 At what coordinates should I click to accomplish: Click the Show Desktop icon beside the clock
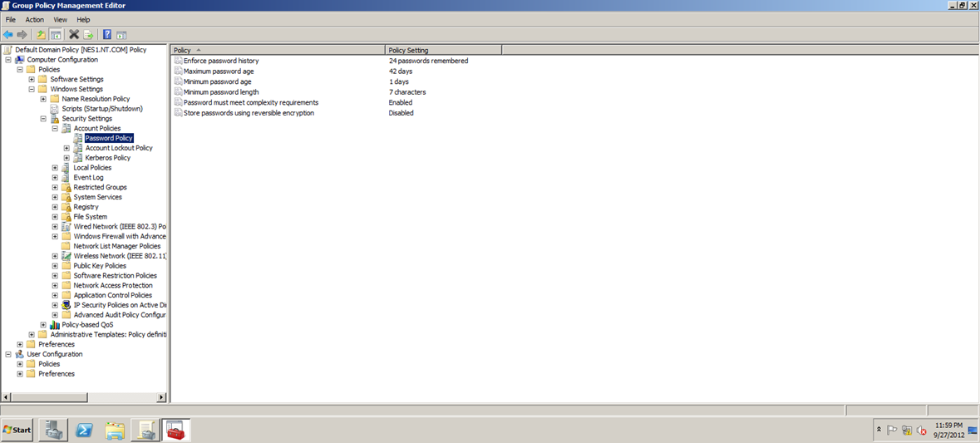click(973, 430)
